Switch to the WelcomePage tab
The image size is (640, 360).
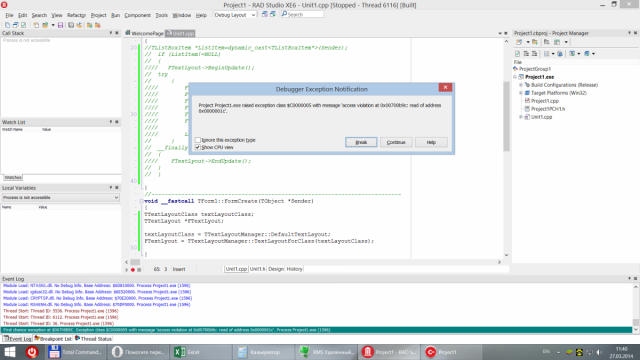pyautogui.click(x=144, y=33)
